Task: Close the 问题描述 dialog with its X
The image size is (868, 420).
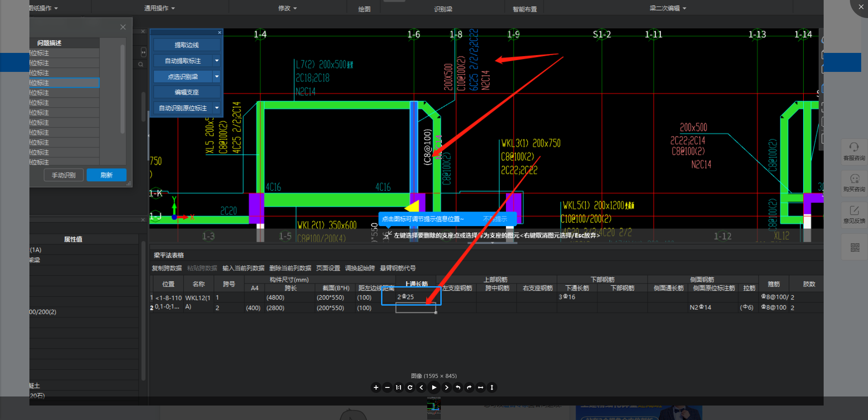Action: tap(123, 27)
